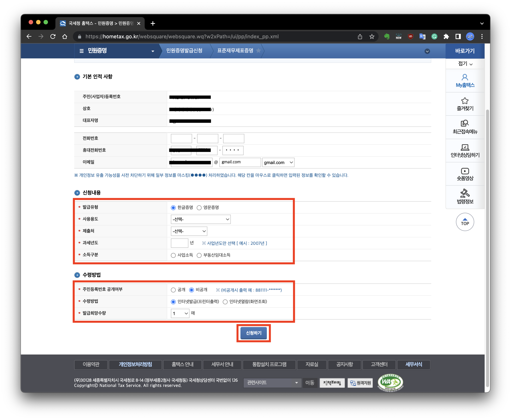Image resolution: width=511 pixels, height=420 pixels.
Task: Click the 즐겨찾기 star icon in sidebar
Action: [x=465, y=101]
